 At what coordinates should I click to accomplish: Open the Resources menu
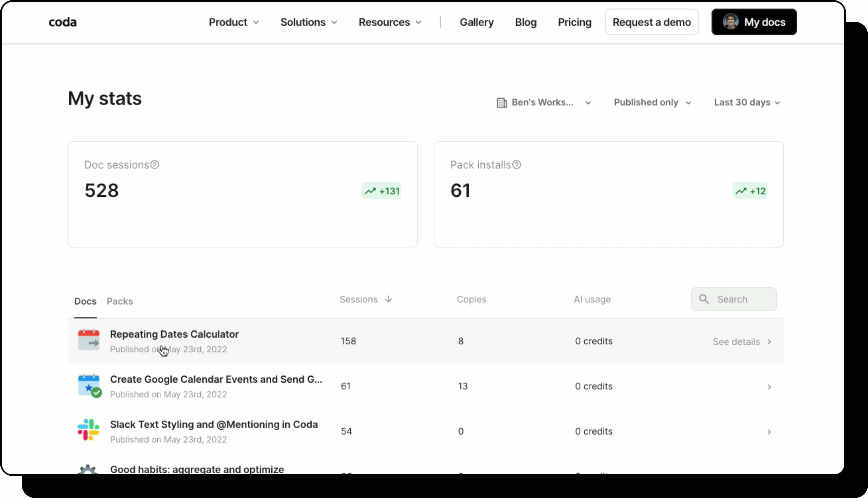(390, 22)
